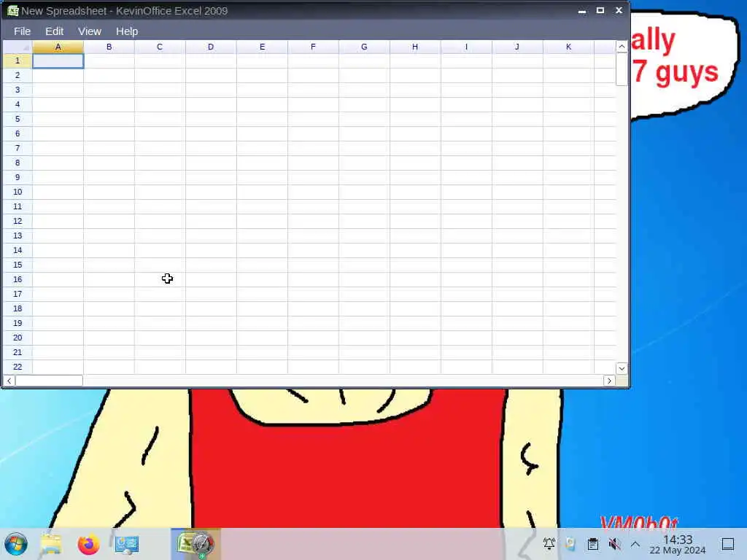Screen dimensions: 747x560
Task: Select column F header
Action: pyautogui.click(x=313, y=47)
